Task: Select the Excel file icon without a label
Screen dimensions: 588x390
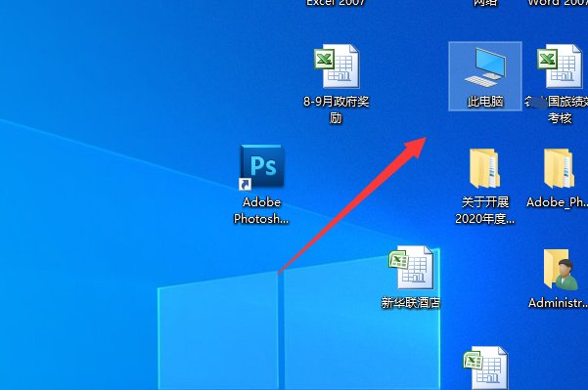Action: point(485,368)
